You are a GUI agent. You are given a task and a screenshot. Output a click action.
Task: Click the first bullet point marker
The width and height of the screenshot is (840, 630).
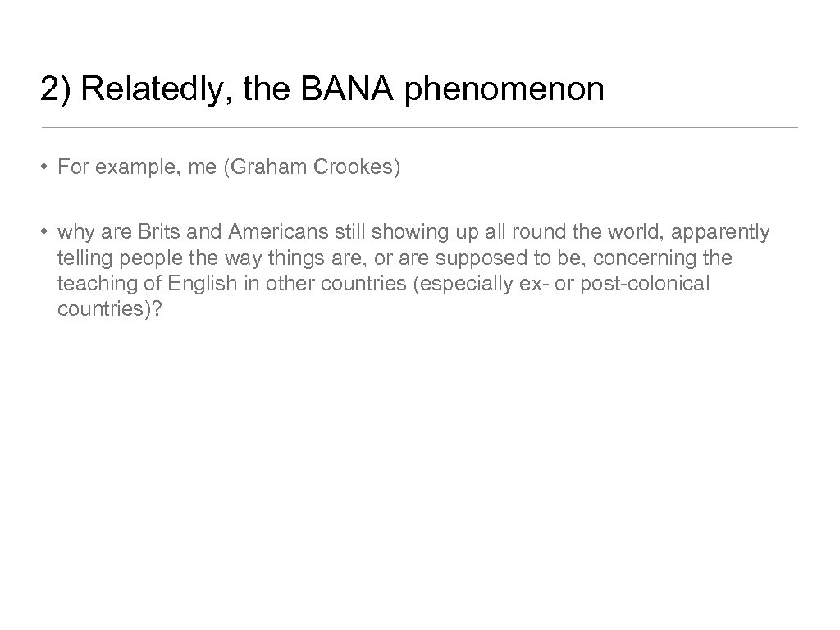pyautogui.click(x=46, y=167)
